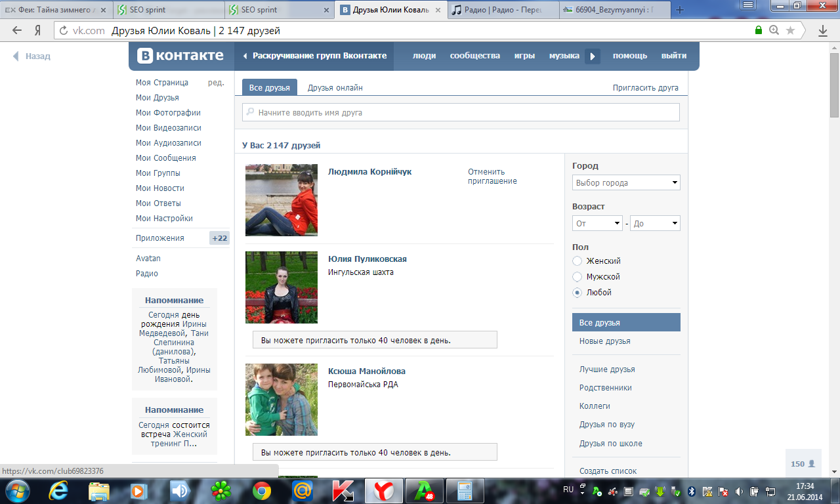
Task: Launch Internet Explorer from the taskbar
Action: click(x=59, y=490)
